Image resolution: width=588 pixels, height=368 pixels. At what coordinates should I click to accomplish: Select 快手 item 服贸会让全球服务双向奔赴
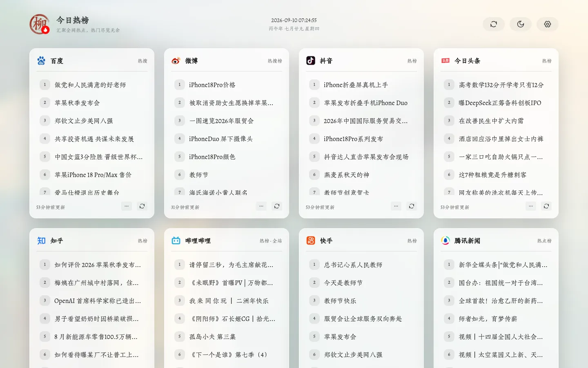pyautogui.click(x=363, y=319)
